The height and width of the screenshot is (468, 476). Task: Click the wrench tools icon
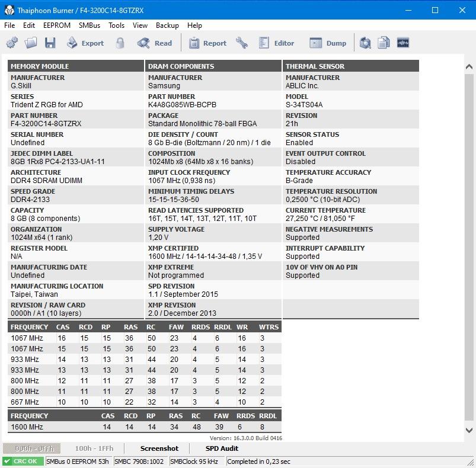tap(242, 43)
